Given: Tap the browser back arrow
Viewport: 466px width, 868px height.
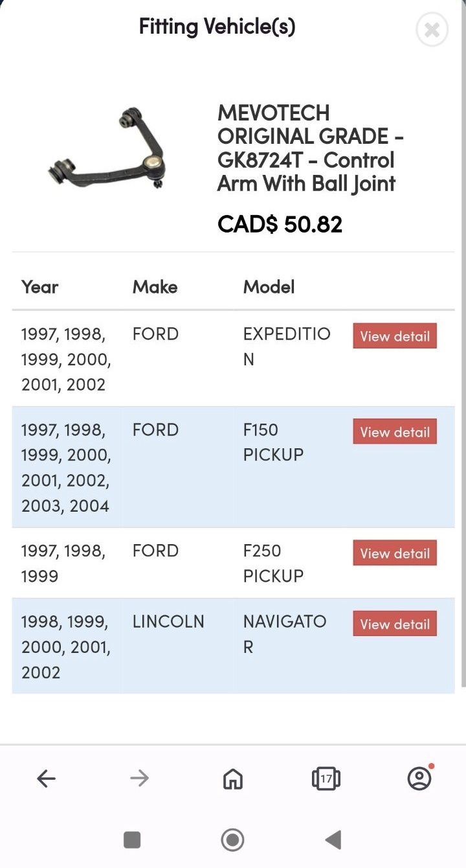Looking at the screenshot, I should pos(46,778).
